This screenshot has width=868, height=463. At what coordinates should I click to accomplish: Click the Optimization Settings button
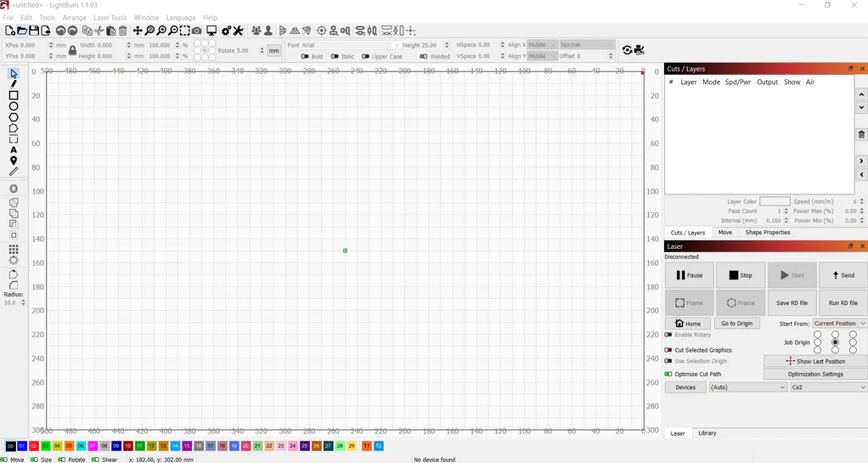click(x=815, y=375)
